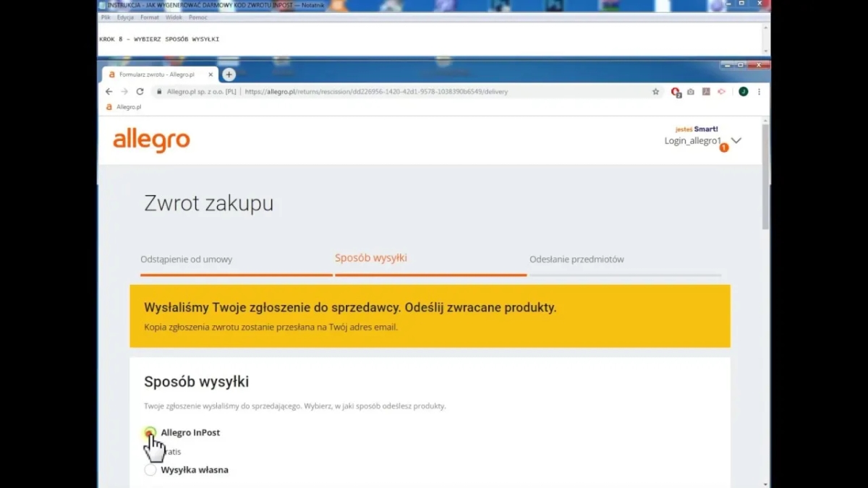Click the allegro logo to go home
The width and height of the screenshot is (868, 488).
pyautogui.click(x=151, y=140)
